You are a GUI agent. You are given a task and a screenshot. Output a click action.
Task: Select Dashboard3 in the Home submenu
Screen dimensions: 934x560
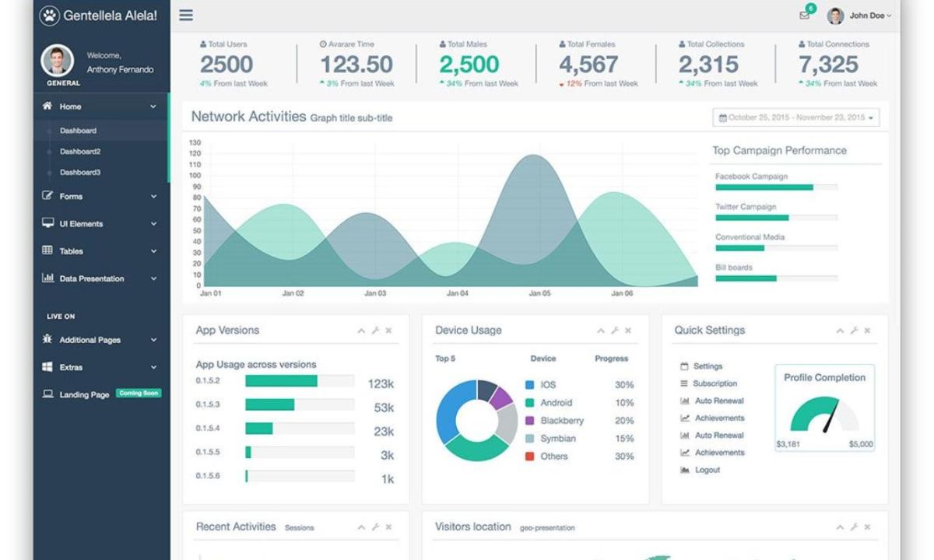click(x=80, y=172)
